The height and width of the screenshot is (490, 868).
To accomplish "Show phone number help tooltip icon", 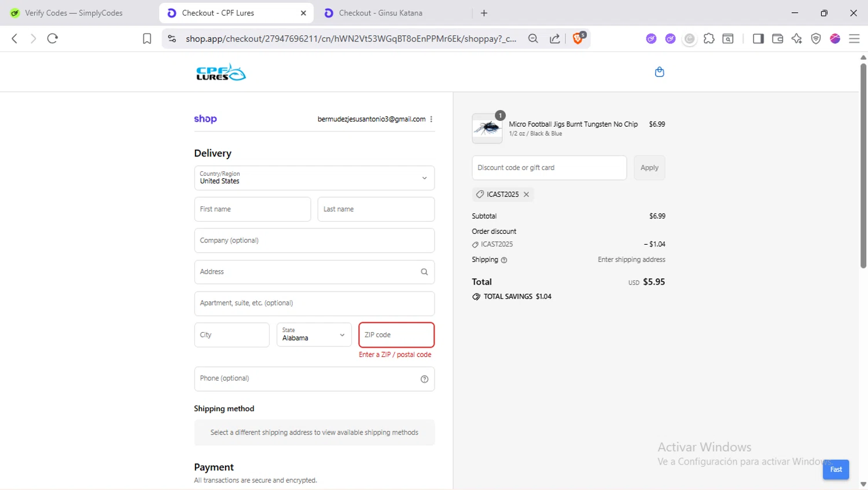I will point(424,379).
